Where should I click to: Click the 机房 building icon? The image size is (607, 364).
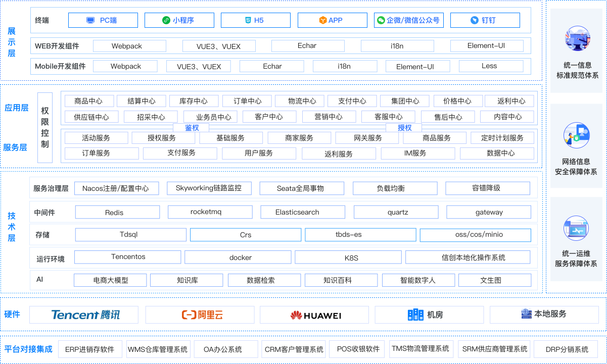point(415,315)
